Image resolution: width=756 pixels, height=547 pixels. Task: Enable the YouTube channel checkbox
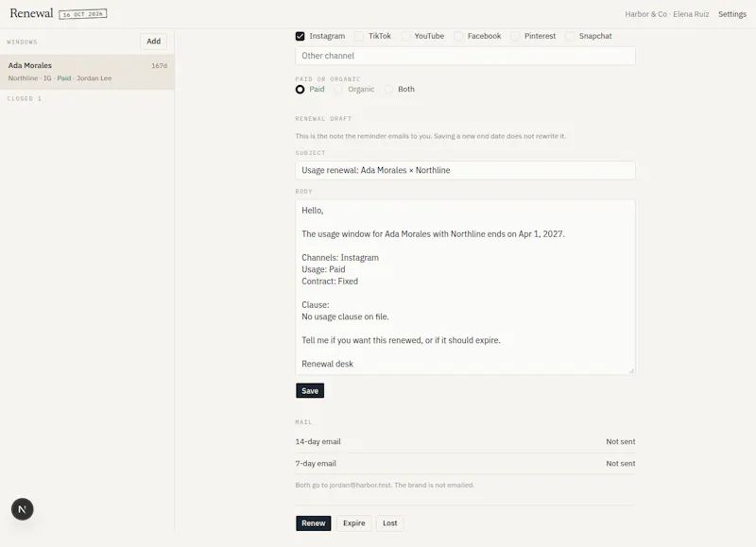click(405, 36)
